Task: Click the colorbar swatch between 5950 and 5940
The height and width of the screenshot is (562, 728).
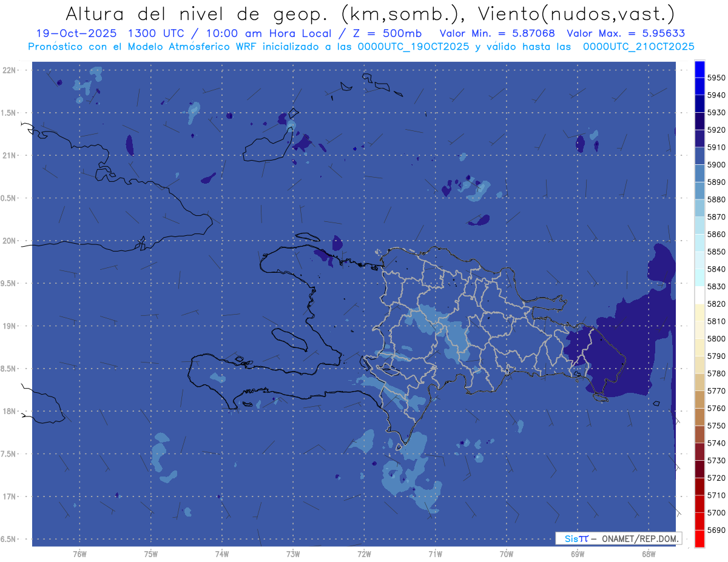Action: pos(699,87)
